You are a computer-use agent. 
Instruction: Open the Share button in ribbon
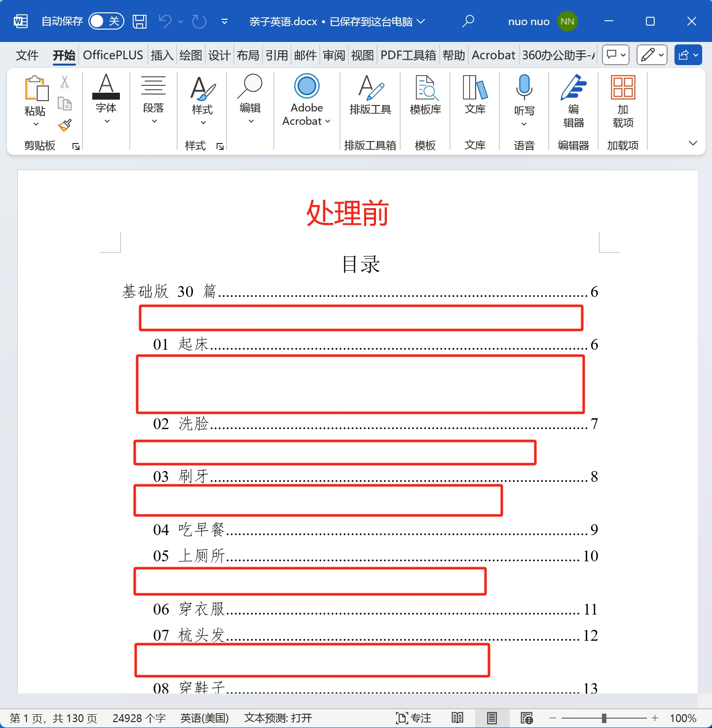(688, 55)
